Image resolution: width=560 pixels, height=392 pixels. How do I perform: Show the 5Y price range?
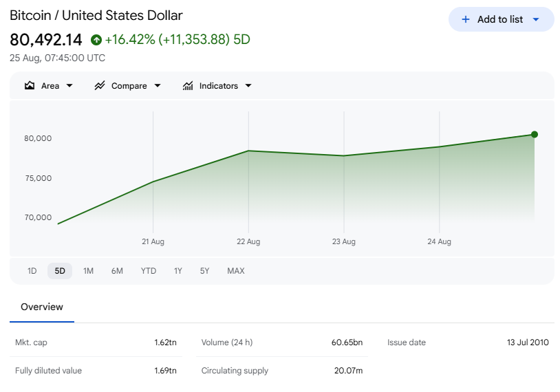click(x=204, y=271)
